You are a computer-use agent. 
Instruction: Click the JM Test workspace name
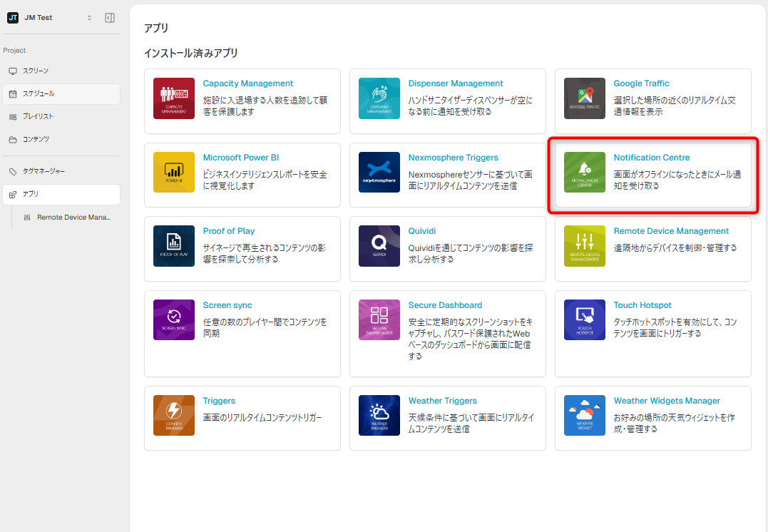pos(39,18)
